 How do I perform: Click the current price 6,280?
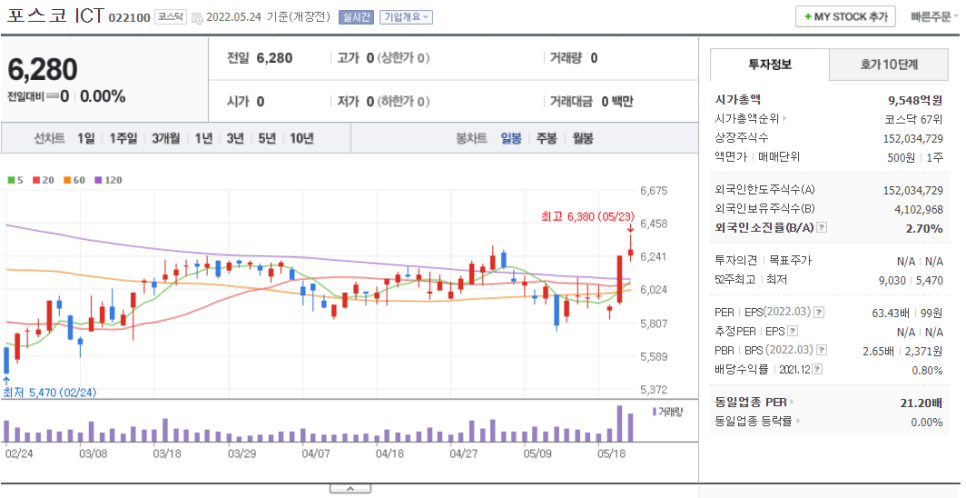pyautogui.click(x=43, y=70)
